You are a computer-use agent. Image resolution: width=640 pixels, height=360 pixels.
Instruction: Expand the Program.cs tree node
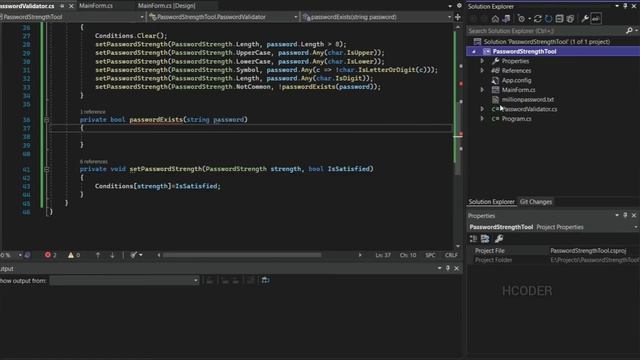tap(482, 119)
